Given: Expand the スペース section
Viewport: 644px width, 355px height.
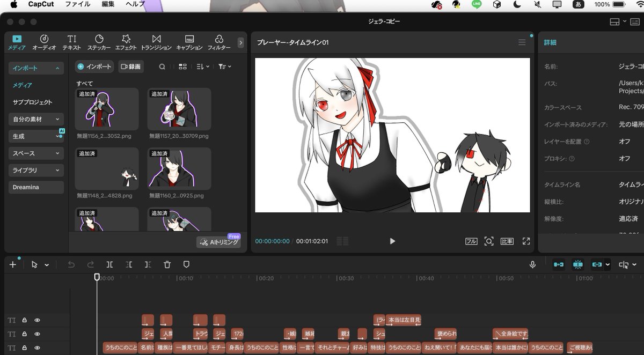Looking at the screenshot, I should [36, 153].
